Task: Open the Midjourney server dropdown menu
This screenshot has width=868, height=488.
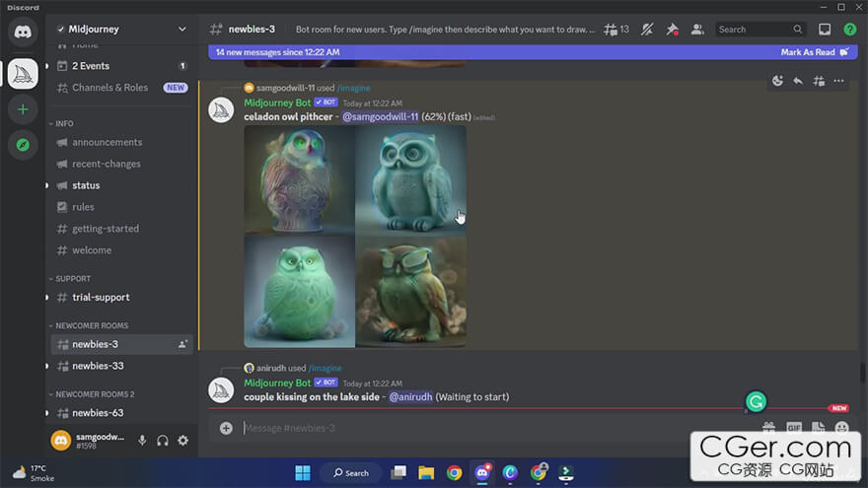Action: [182, 29]
